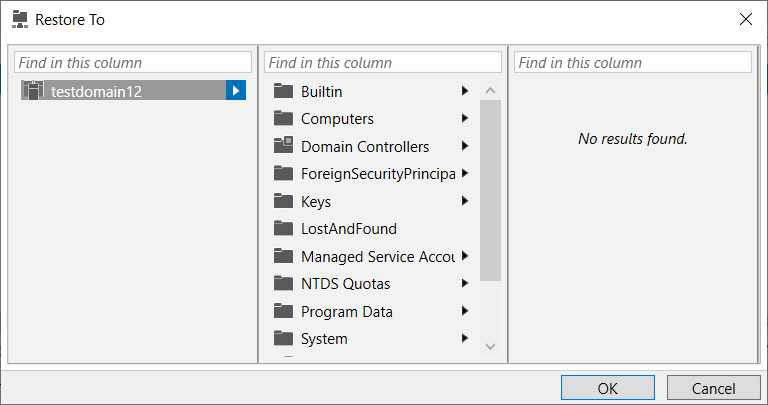Click the NTDS Quotas folder icon

tap(283, 283)
